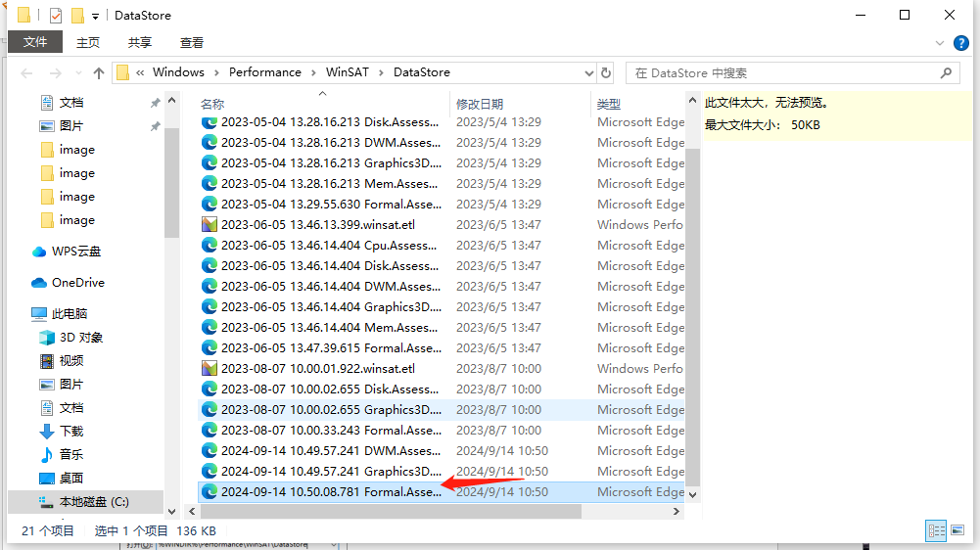Open the 文件 ribbon tab
The width and height of the screenshot is (980, 550).
35,42
